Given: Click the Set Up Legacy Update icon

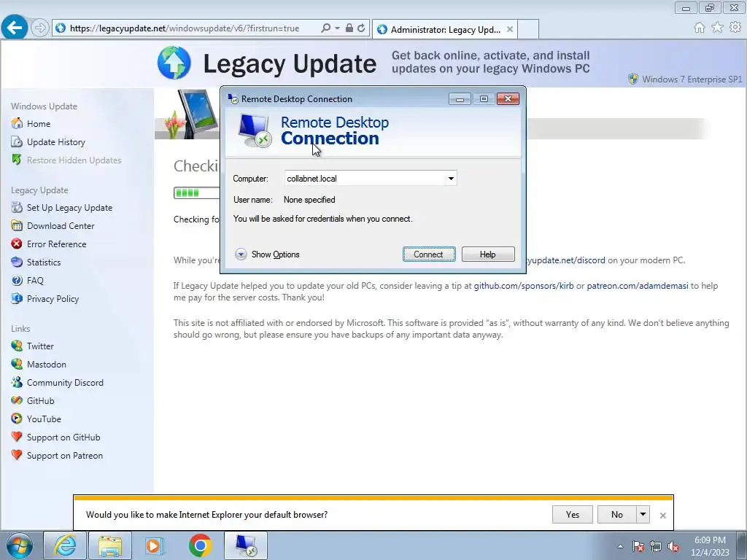Looking at the screenshot, I should pyautogui.click(x=17, y=208).
